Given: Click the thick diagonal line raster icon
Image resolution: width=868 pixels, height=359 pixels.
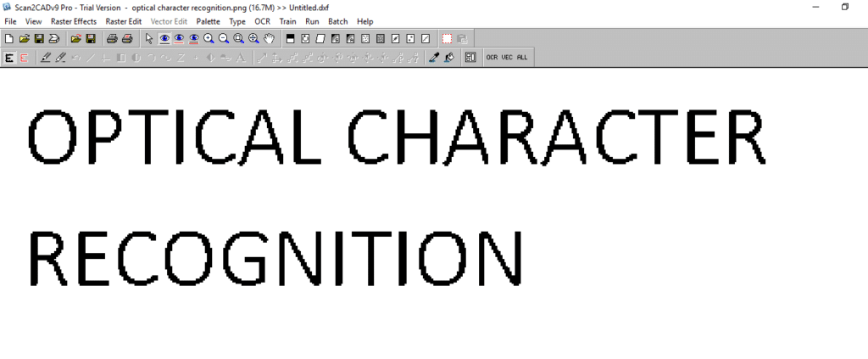Looking at the screenshot, I should tap(395, 39).
